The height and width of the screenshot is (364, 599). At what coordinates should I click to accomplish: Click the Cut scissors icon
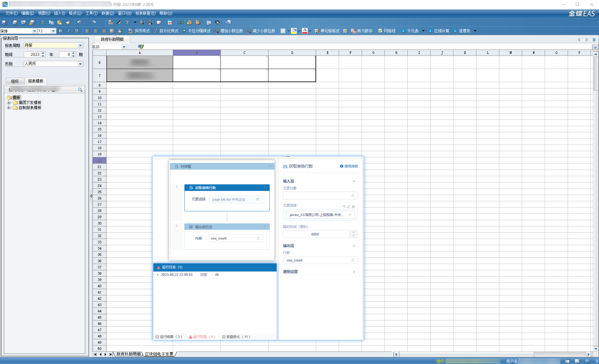(43, 22)
